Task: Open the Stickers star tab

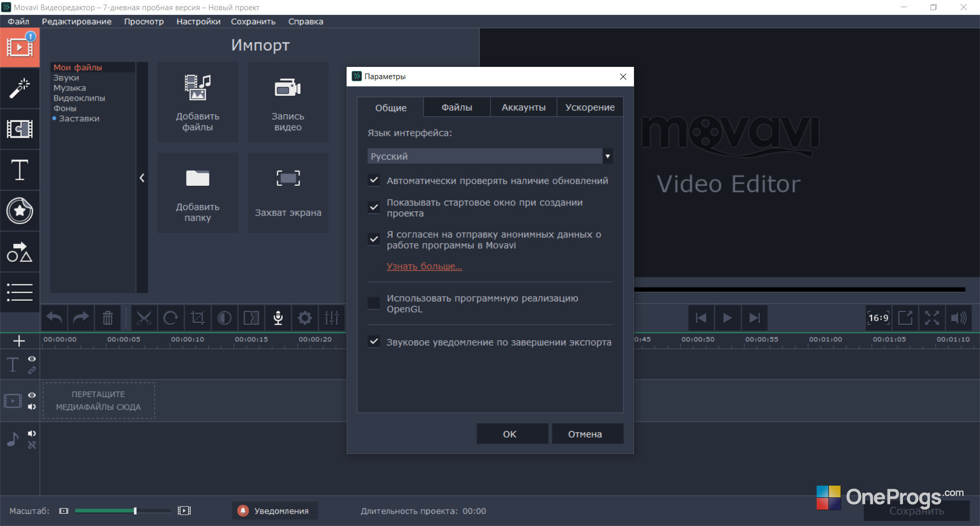Action: 20,210
